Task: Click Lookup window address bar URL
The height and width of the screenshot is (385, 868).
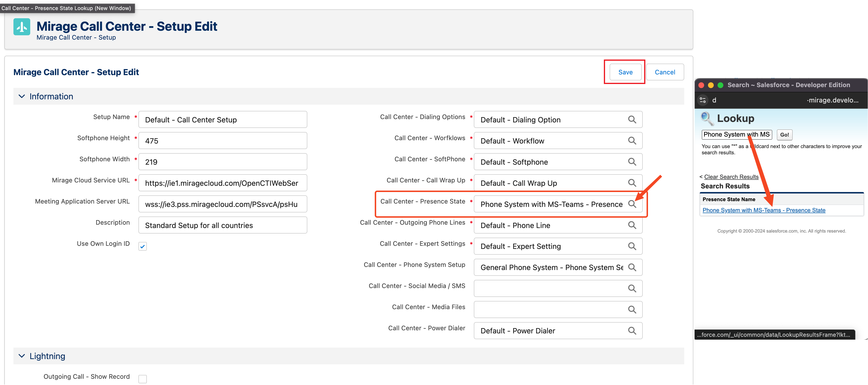Action: click(785, 100)
